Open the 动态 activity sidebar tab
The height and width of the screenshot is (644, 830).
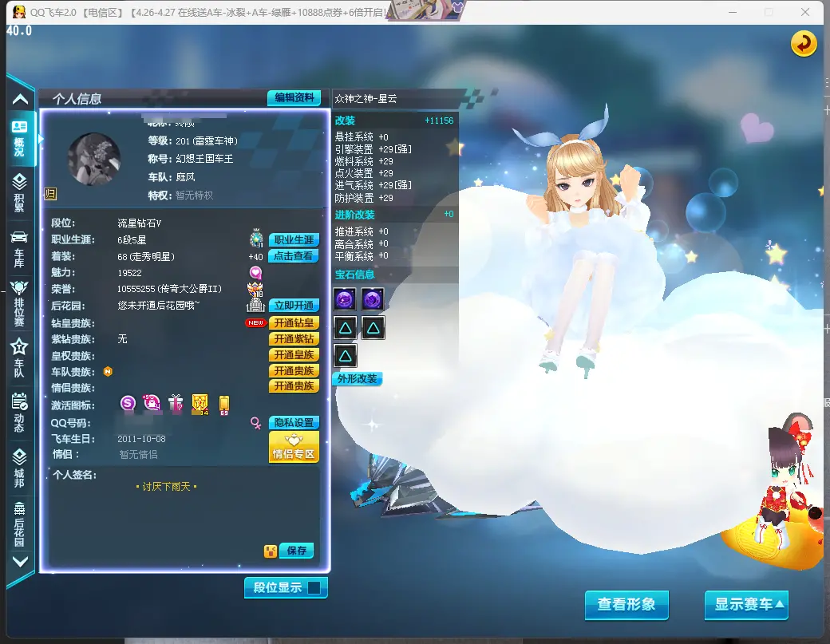[x=20, y=413]
